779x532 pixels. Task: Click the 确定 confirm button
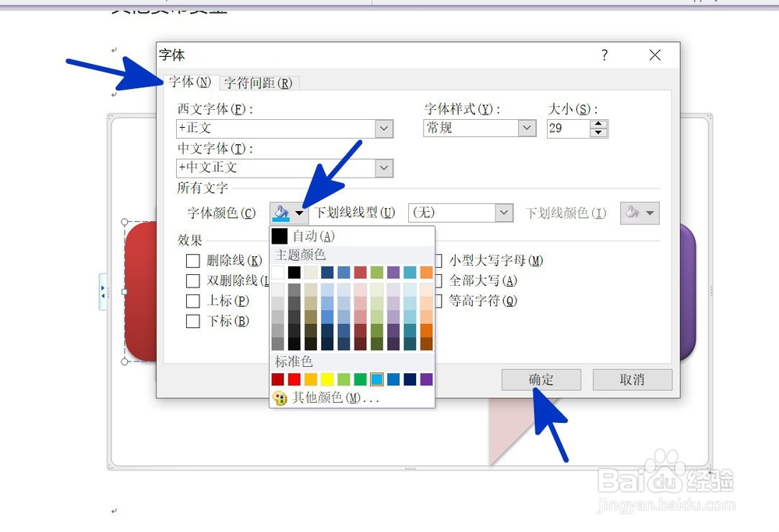[541, 379]
